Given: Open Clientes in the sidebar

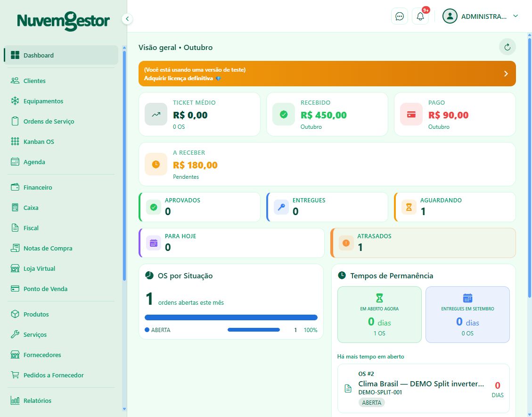Looking at the screenshot, I should [61, 81].
